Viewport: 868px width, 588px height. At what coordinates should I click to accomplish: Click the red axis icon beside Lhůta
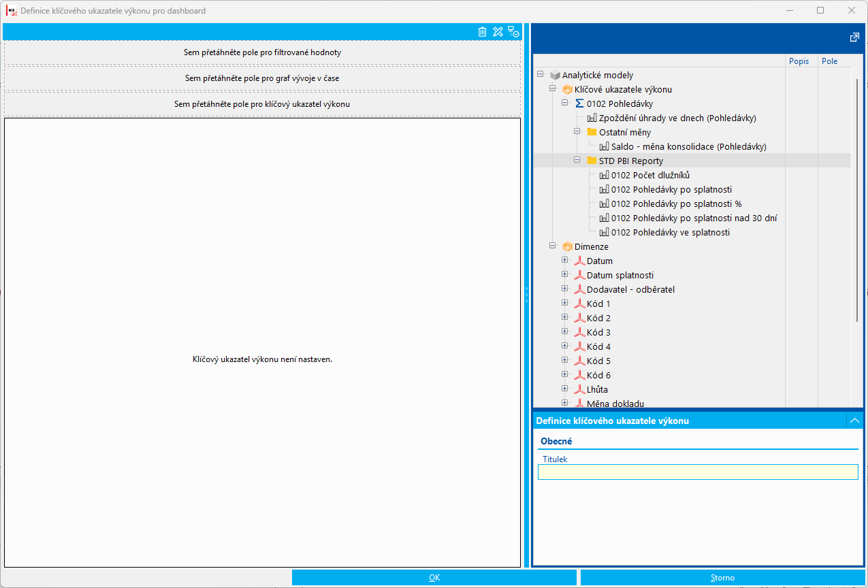click(580, 390)
